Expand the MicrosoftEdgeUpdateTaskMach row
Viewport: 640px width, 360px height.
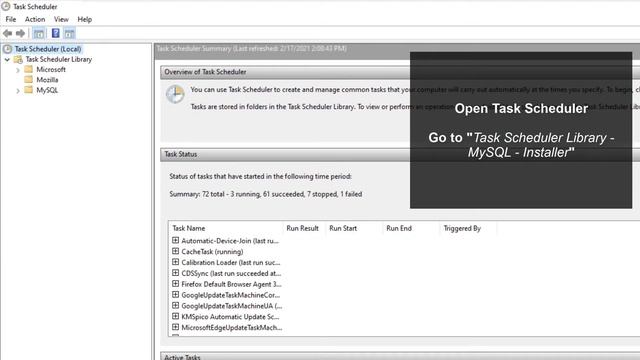(x=176, y=327)
